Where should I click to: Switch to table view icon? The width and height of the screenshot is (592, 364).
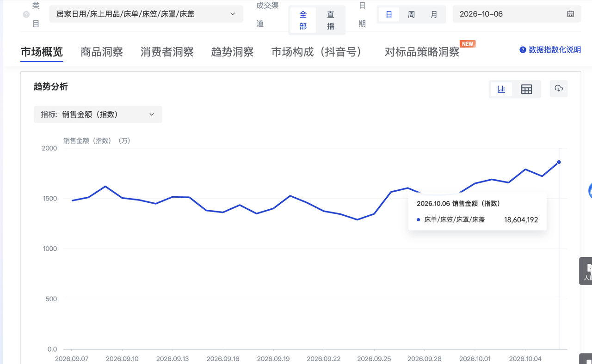coord(526,89)
